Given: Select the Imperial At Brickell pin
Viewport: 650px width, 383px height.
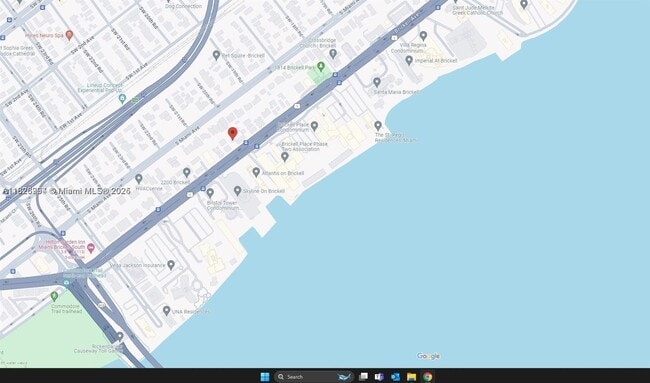Looking at the screenshot, I should point(409,60).
